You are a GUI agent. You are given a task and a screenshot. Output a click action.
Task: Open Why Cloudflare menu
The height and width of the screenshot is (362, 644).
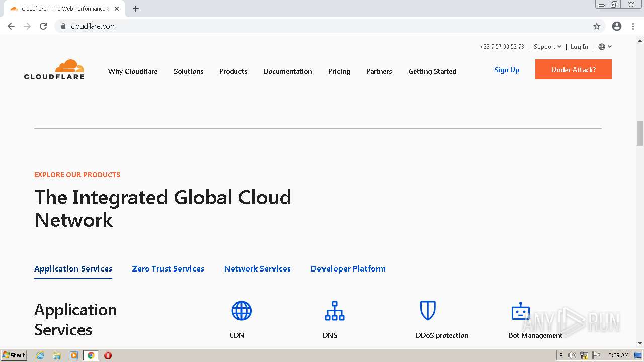click(133, 71)
